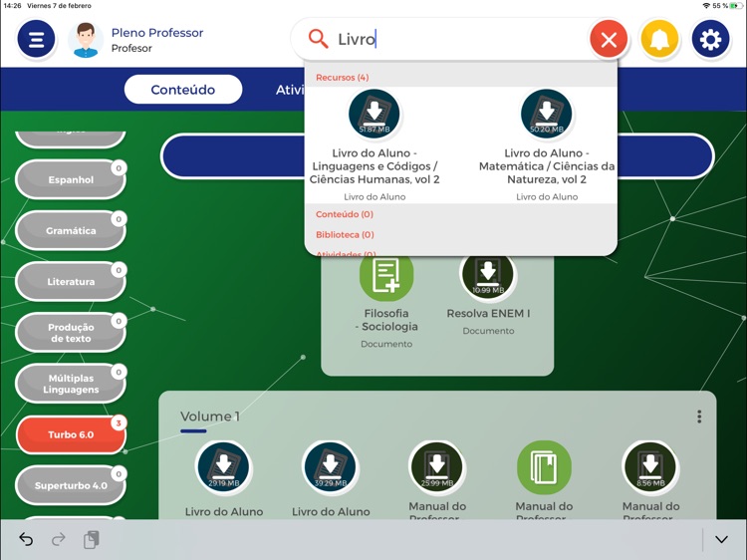The height and width of the screenshot is (560, 747).
Task: Open notifications bell
Action: pyautogui.click(x=659, y=39)
